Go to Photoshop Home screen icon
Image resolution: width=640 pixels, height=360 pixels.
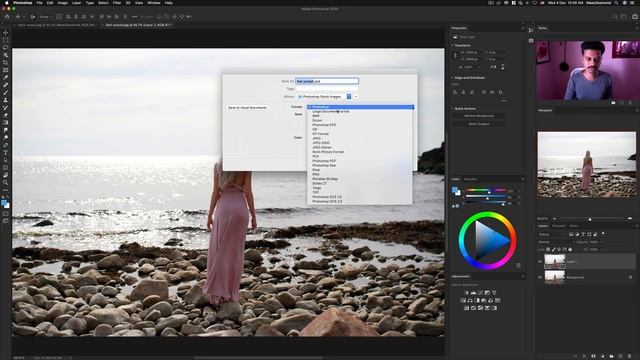coord(7,17)
